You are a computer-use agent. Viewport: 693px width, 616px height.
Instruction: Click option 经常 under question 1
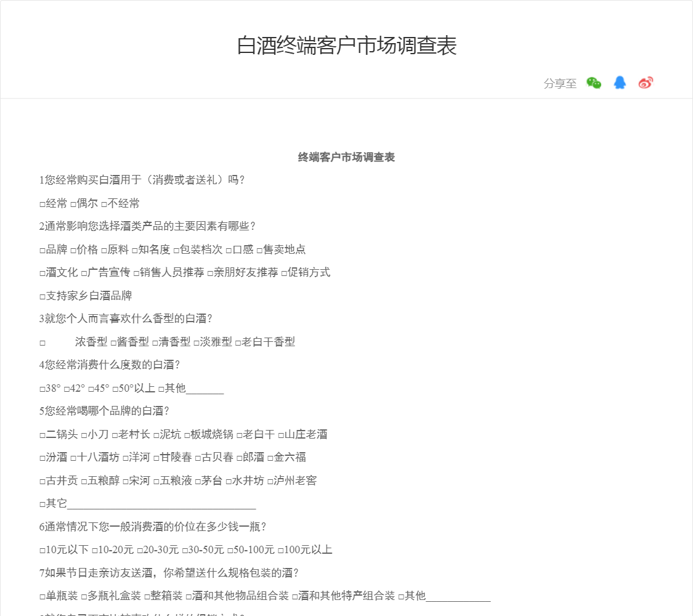(53, 203)
